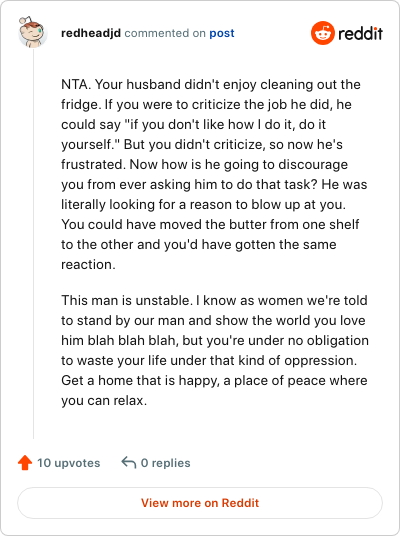
Task: Click redheadjd's Snoo avatar image
Action: 32,32
